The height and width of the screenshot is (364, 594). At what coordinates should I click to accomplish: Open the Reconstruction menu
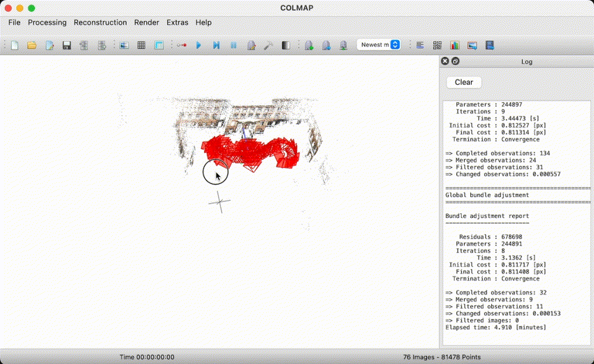[100, 23]
